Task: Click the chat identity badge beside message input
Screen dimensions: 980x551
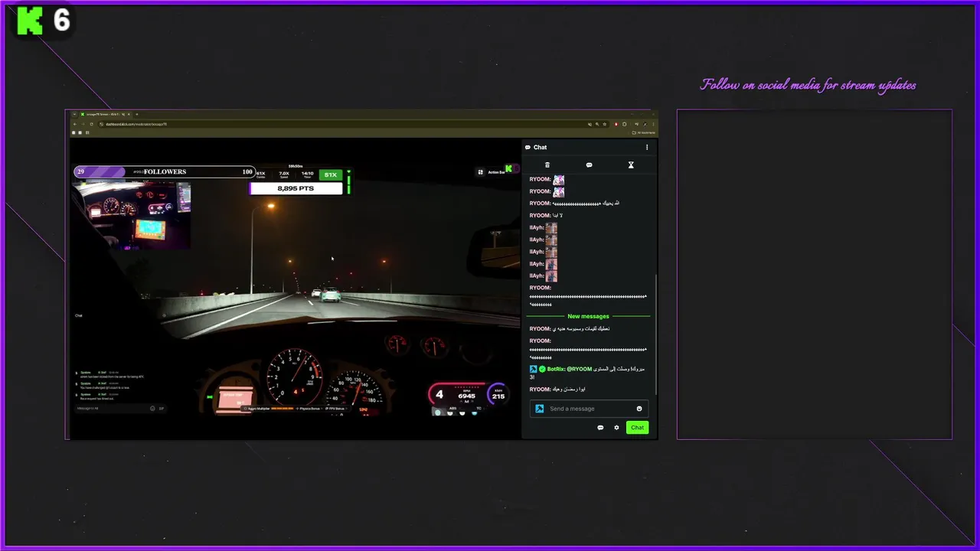Action: [539, 409]
